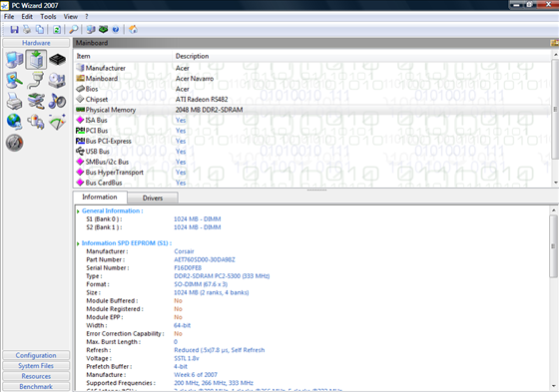The width and height of the screenshot is (559, 392).
Task: Open the File menu
Action: point(9,16)
